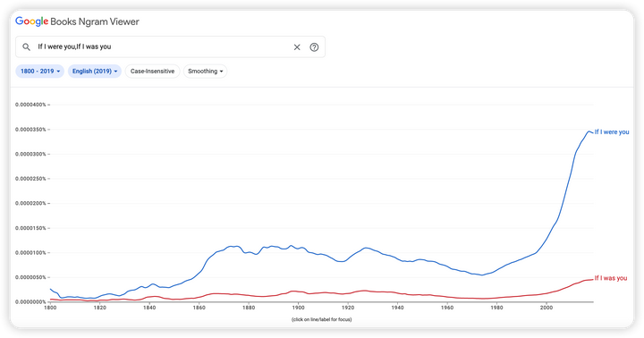
Task: Focus the 'If I were you' line label
Action: pos(612,131)
